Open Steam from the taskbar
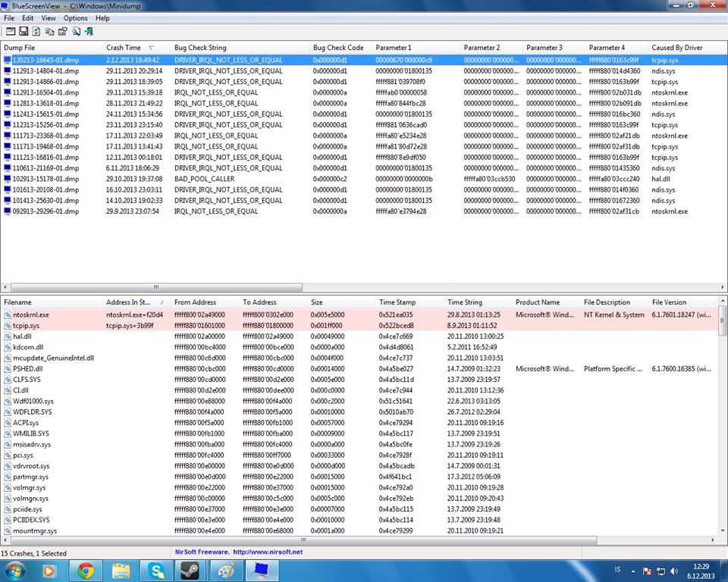 tap(190, 570)
